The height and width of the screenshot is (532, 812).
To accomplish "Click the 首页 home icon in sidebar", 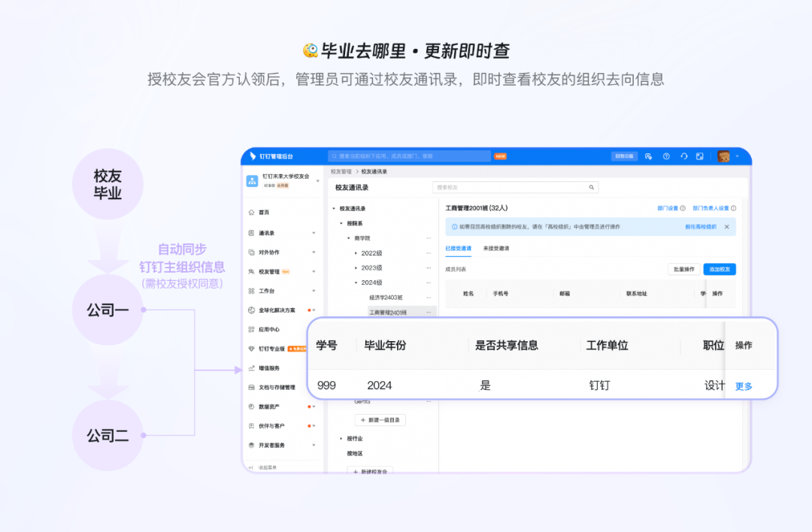I will coord(251,213).
